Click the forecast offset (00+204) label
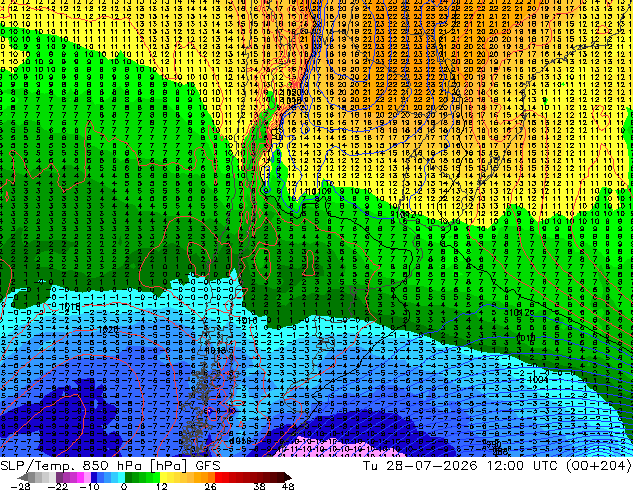This screenshot has height=490, width=634. (x=598, y=466)
